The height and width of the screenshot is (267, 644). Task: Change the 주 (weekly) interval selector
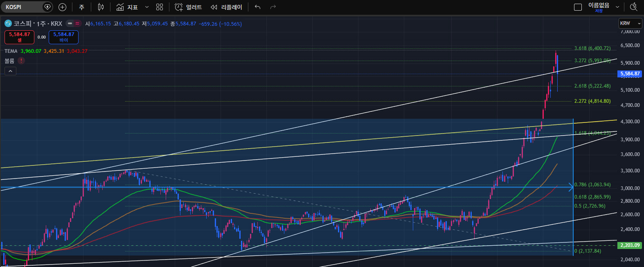click(x=81, y=7)
